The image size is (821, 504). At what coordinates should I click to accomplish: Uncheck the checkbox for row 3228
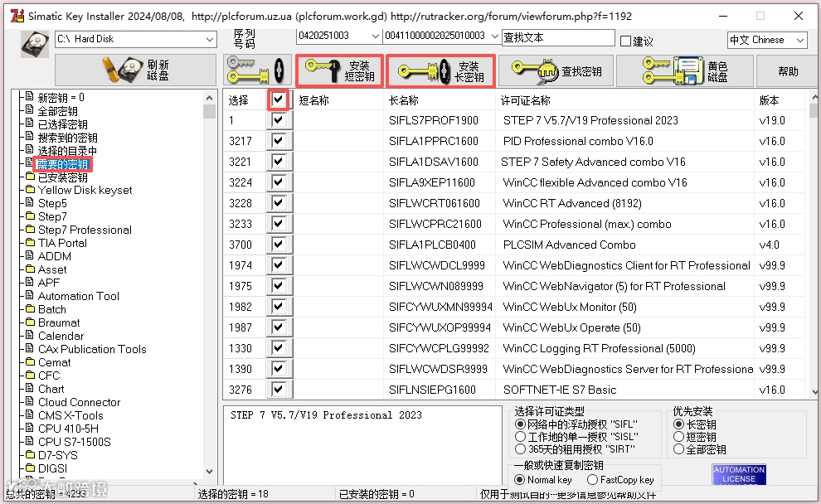(x=279, y=203)
